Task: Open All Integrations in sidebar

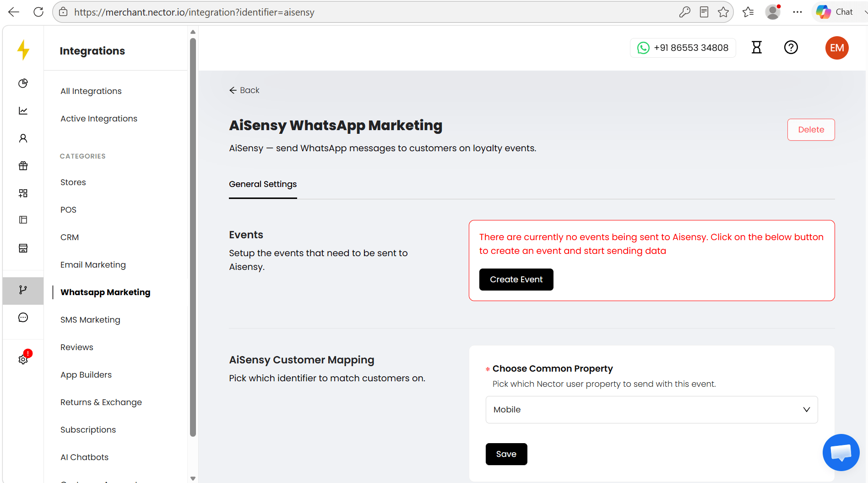Action: coord(91,91)
